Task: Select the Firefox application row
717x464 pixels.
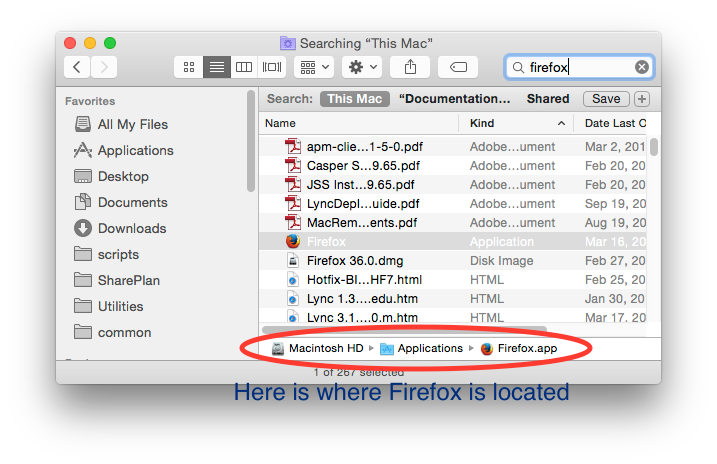Action: (453, 241)
